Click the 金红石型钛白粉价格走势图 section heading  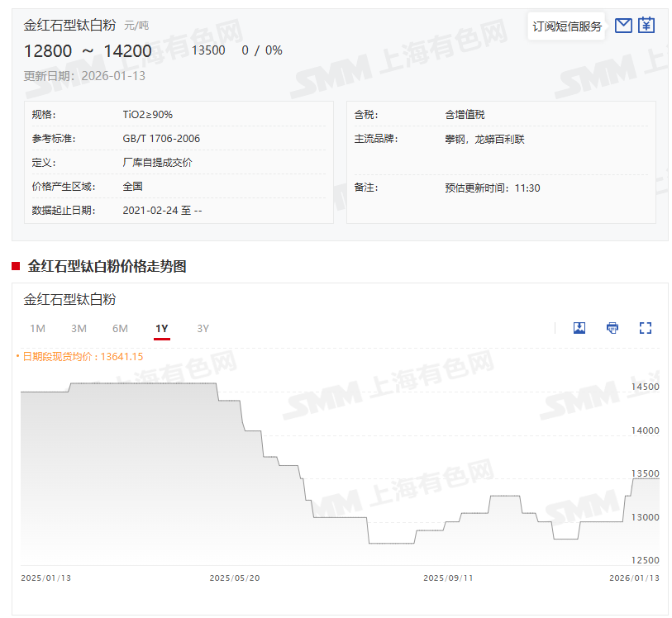[107, 266]
